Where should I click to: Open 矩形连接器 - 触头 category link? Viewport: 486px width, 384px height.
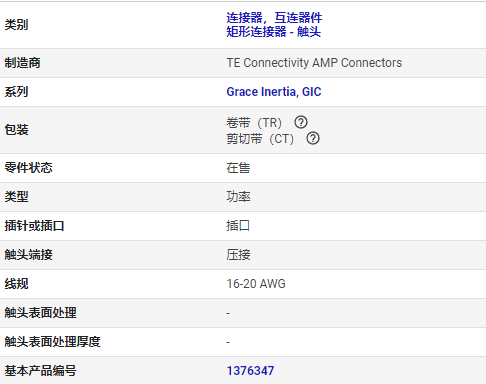click(x=274, y=32)
